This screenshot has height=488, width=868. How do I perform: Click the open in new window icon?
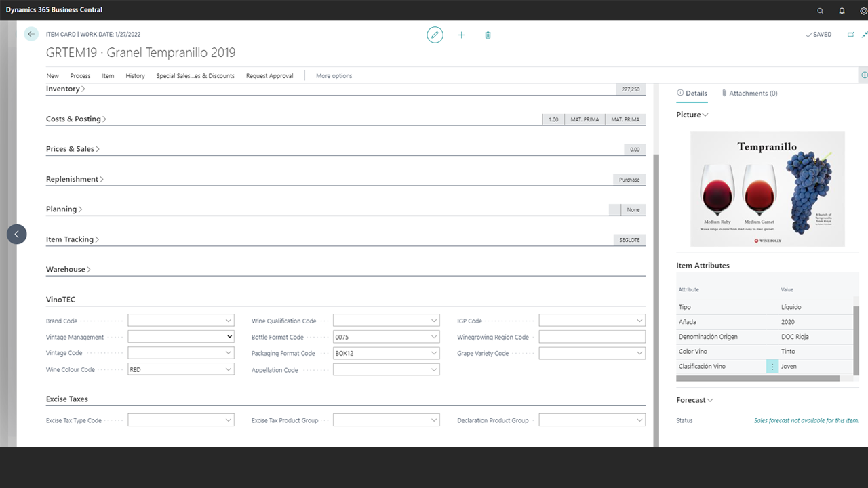[x=851, y=35]
